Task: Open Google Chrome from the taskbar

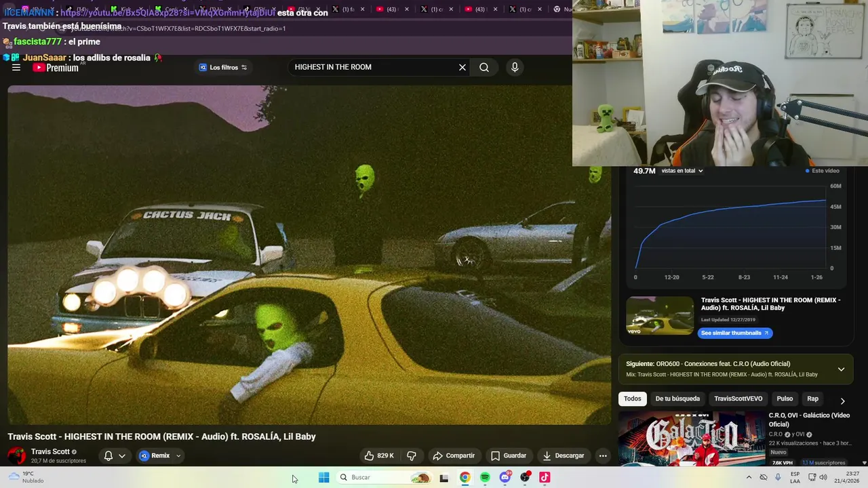Action: point(465,478)
